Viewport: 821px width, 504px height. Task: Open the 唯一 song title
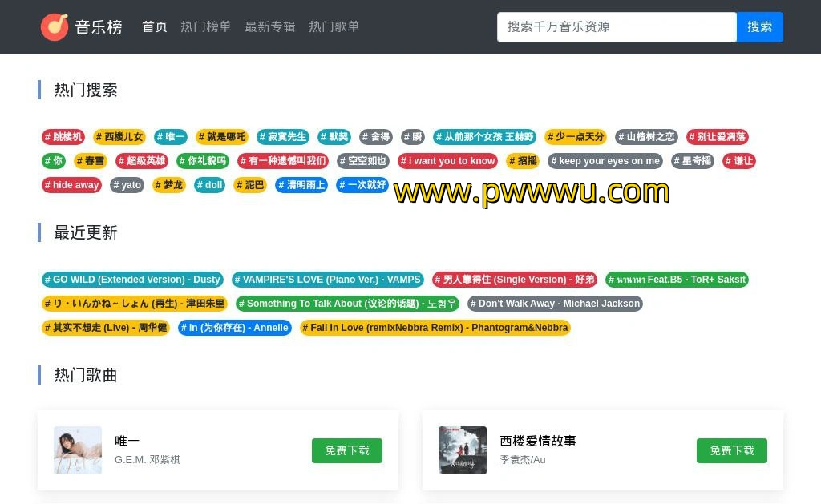click(127, 442)
